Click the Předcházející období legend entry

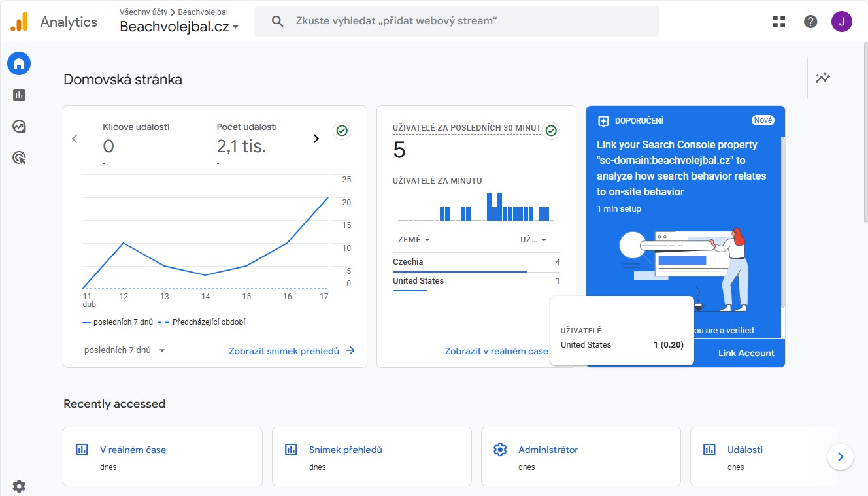point(201,322)
